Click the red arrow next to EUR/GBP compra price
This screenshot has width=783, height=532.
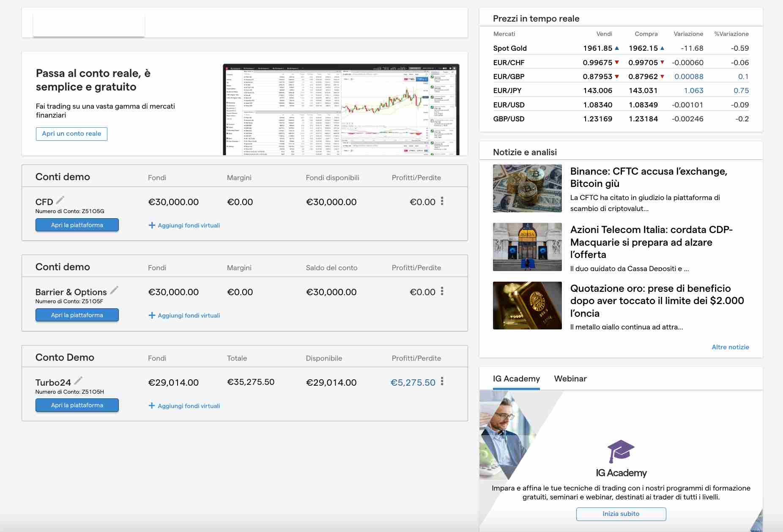point(662,77)
